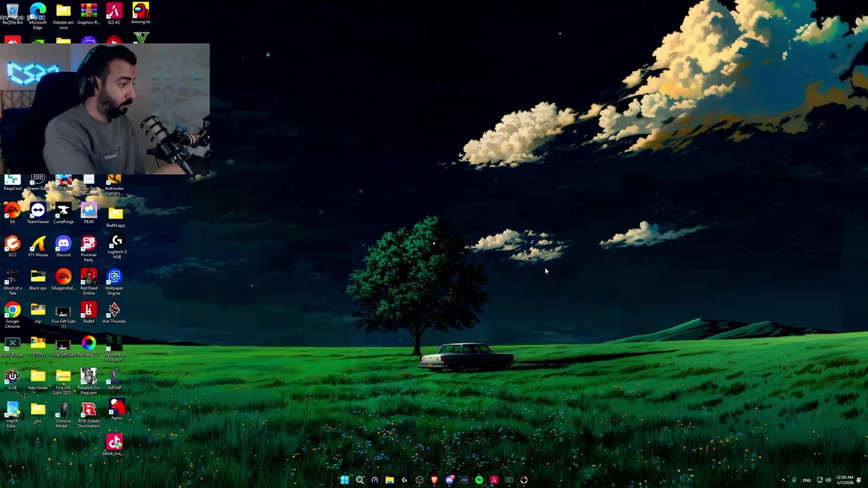
Task: Open the GoXLR App shortcut
Action: [x=12, y=347]
